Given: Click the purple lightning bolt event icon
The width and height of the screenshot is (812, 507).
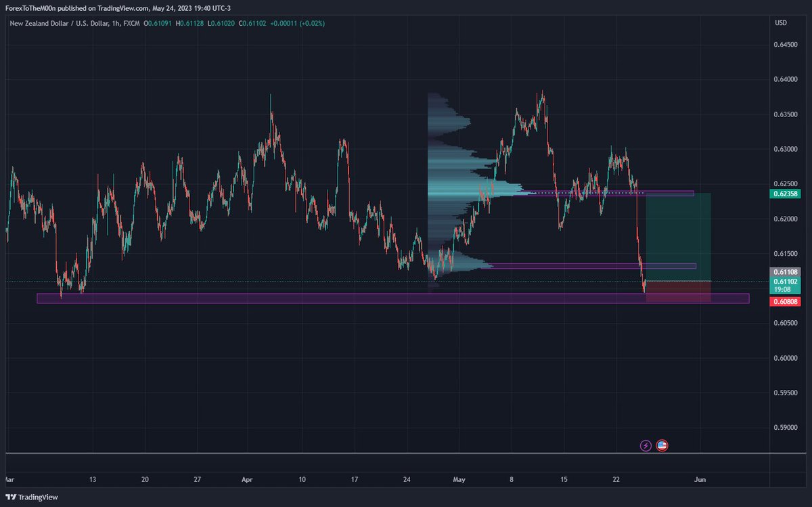Looking at the screenshot, I should point(646,445).
